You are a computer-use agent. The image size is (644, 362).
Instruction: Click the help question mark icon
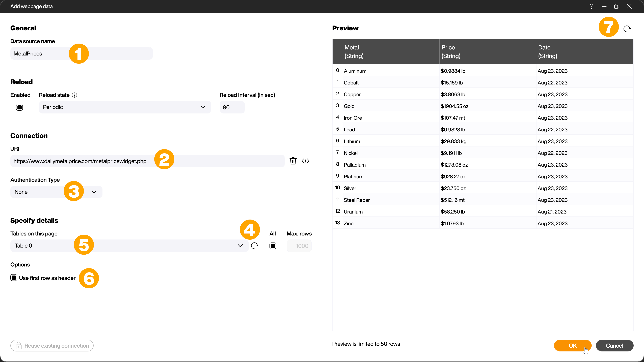591,6
